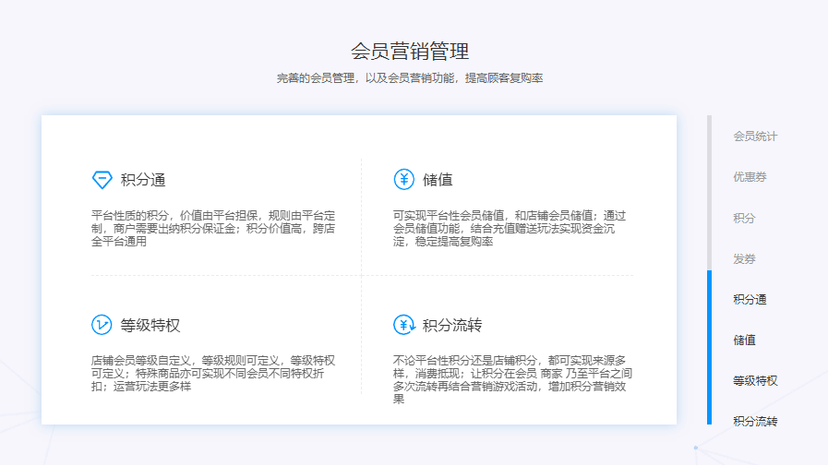Click description starting 店铺会员等级自定义
This screenshot has width=828, height=465.
(213, 374)
